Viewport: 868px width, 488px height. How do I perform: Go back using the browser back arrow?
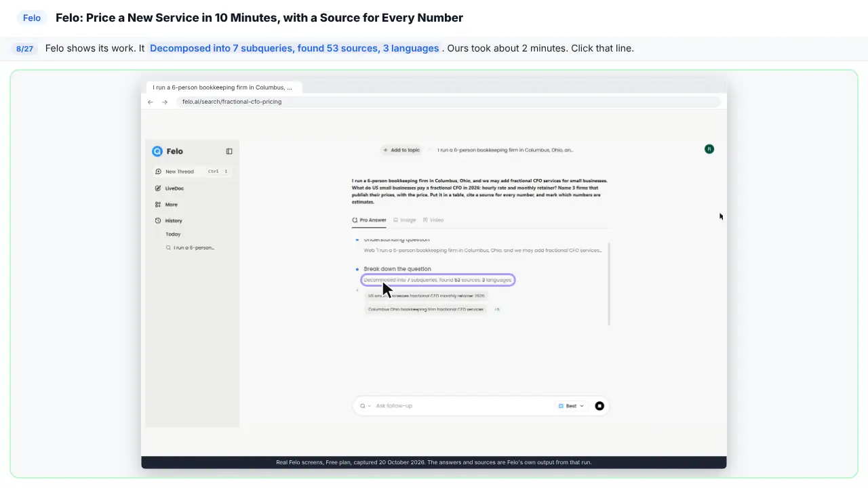[151, 102]
